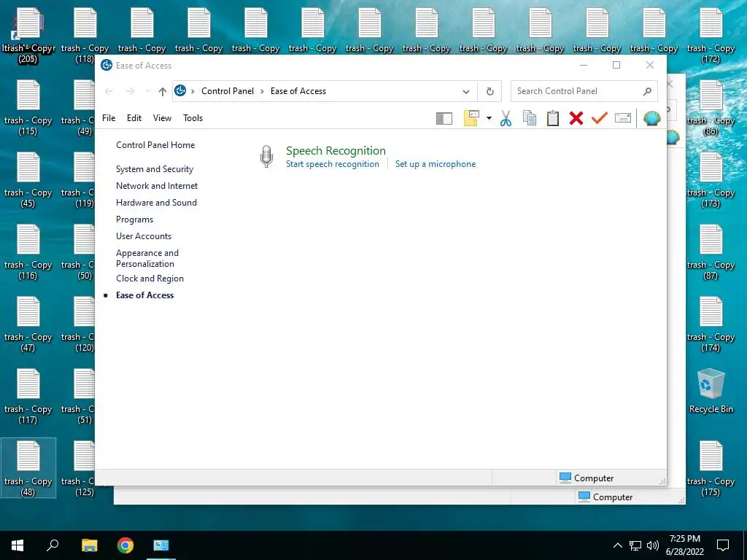The height and width of the screenshot is (560, 747).
Task: Open the Recycle Bin desktop icon
Action: (711, 391)
